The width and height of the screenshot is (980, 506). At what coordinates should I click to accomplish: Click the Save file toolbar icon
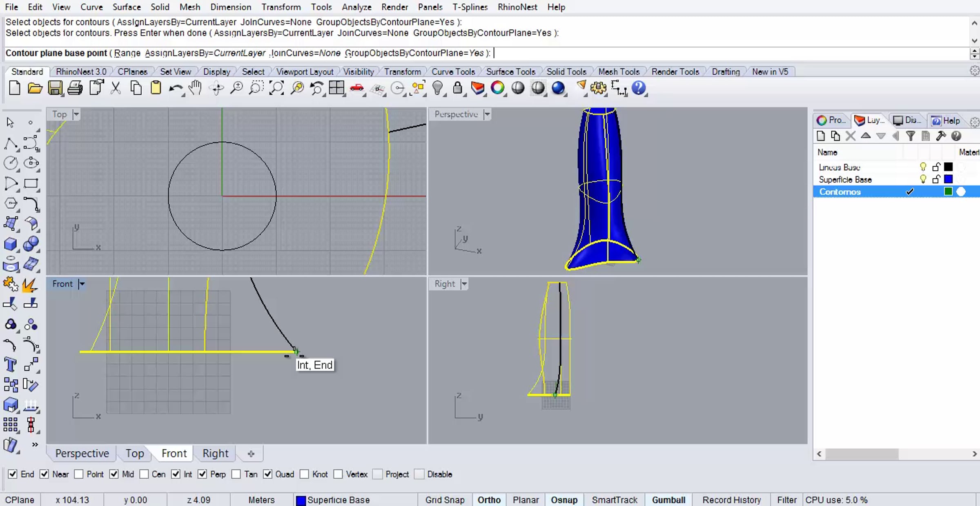[x=55, y=88]
